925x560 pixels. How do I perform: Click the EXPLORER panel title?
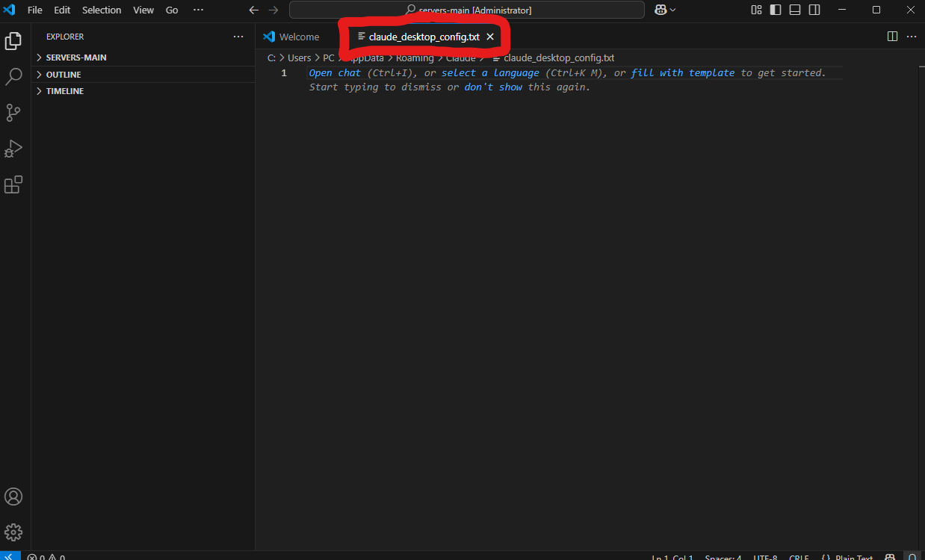click(x=65, y=37)
